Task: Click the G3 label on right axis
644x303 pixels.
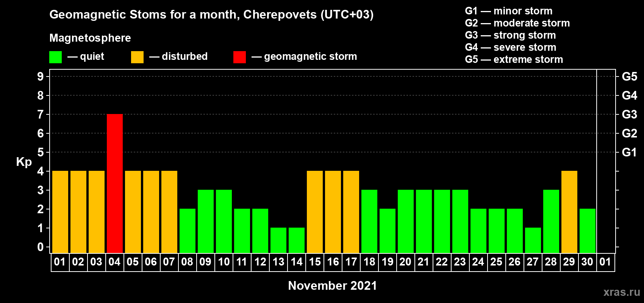Action: pos(630,114)
